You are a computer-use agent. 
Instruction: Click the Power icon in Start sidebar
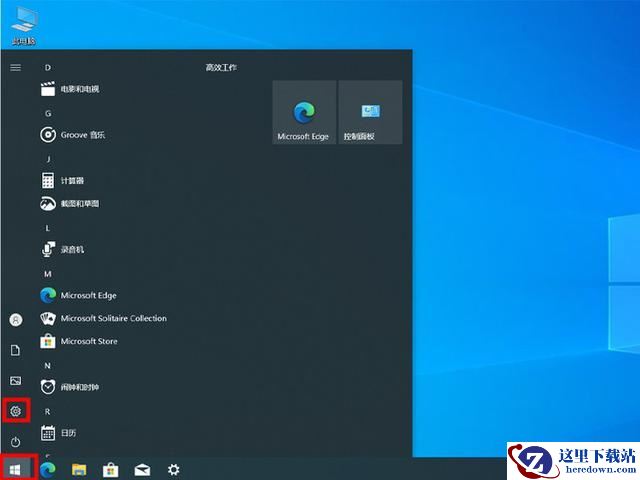(16, 442)
